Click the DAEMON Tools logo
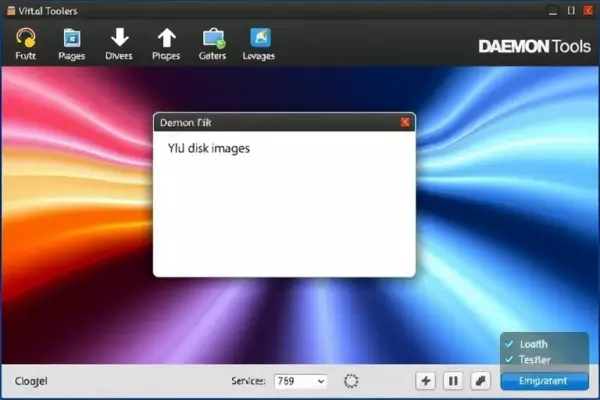Screen dimensions: 600x400 tap(535, 46)
